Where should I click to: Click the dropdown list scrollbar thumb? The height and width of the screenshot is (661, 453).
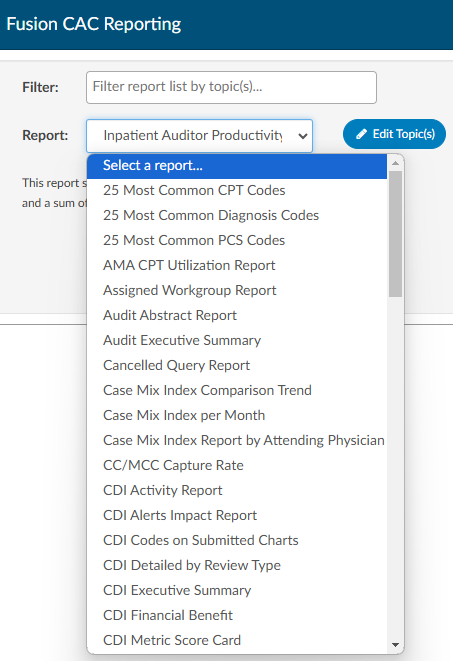(x=395, y=234)
